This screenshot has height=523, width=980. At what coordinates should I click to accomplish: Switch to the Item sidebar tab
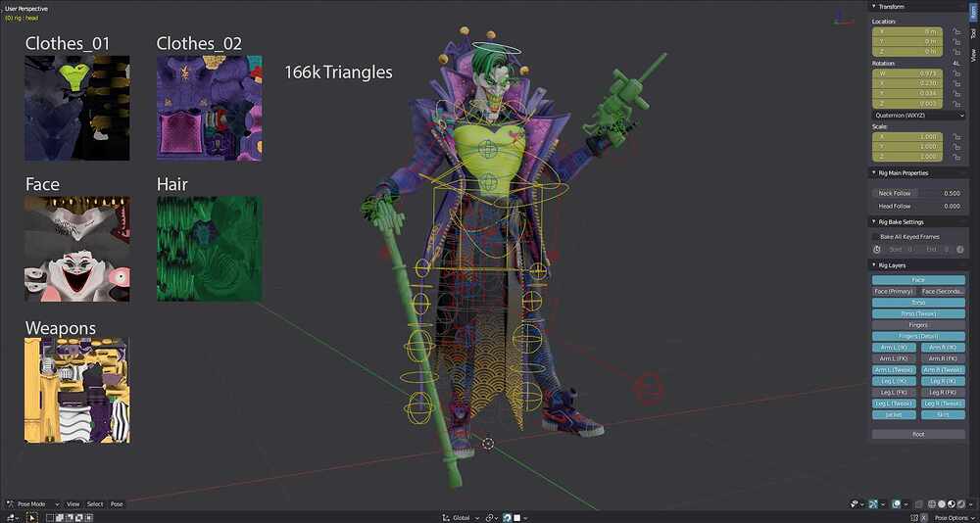point(973,11)
